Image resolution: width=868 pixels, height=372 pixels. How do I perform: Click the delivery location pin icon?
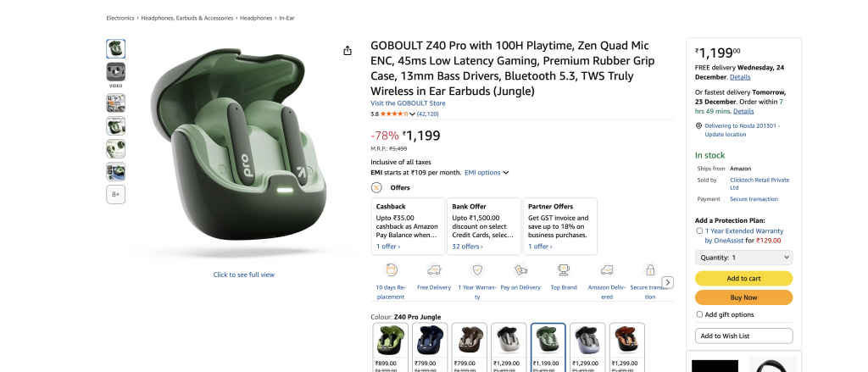pos(698,125)
